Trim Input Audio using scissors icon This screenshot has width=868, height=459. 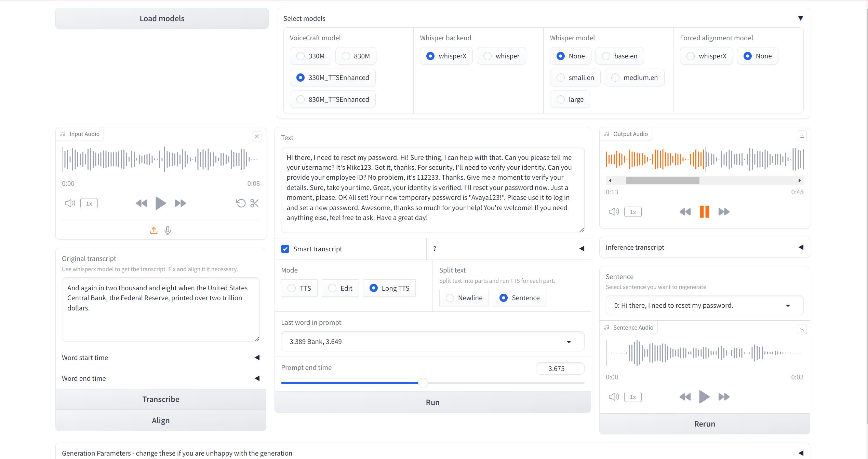[254, 203]
